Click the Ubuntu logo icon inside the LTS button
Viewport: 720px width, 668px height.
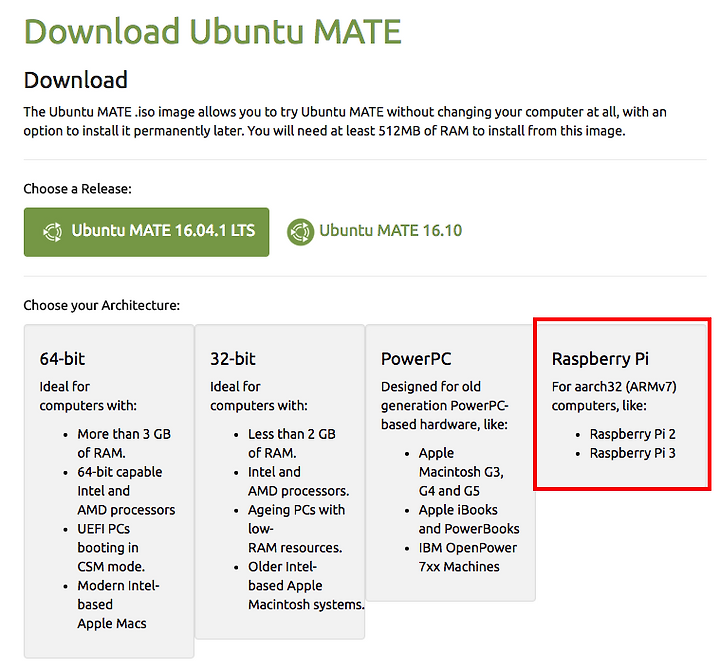52,232
